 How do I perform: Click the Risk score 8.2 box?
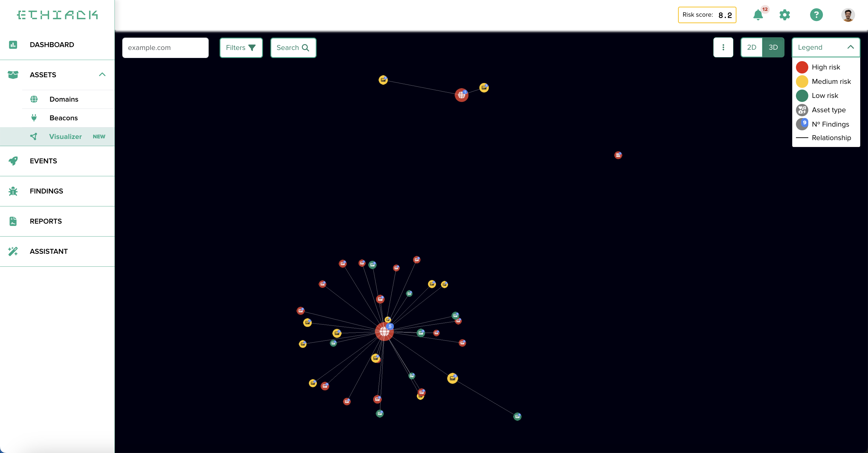707,15
